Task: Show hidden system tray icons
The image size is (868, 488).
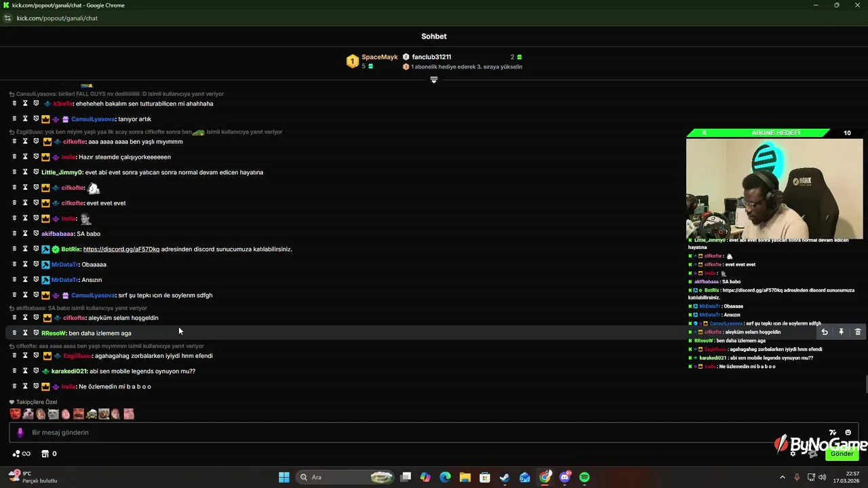Action: [x=782, y=477]
